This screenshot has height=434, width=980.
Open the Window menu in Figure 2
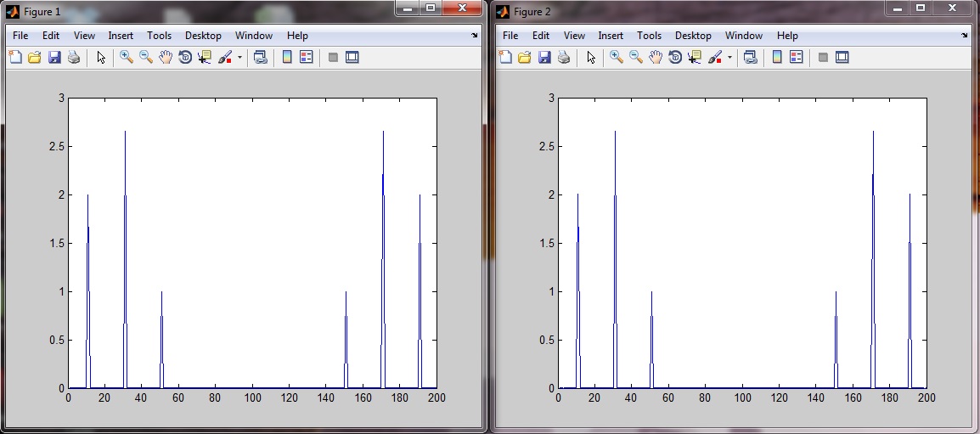[744, 36]
